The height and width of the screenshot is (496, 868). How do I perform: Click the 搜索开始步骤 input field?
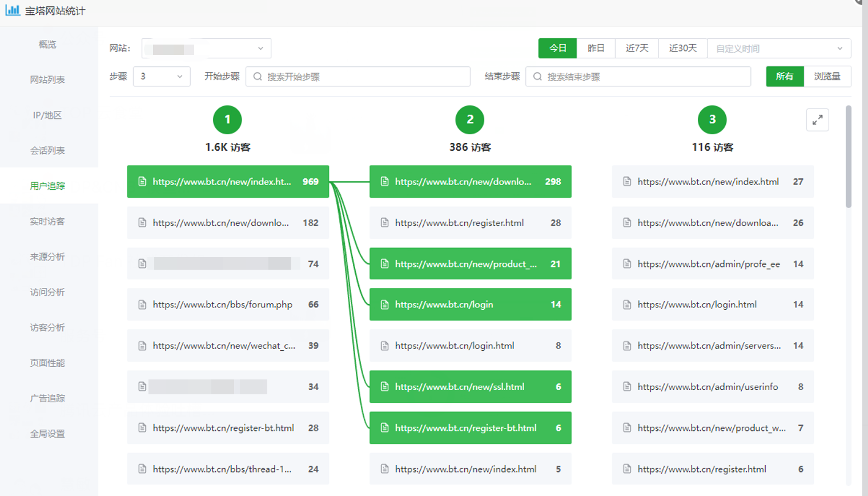click(x=358, y=77)
